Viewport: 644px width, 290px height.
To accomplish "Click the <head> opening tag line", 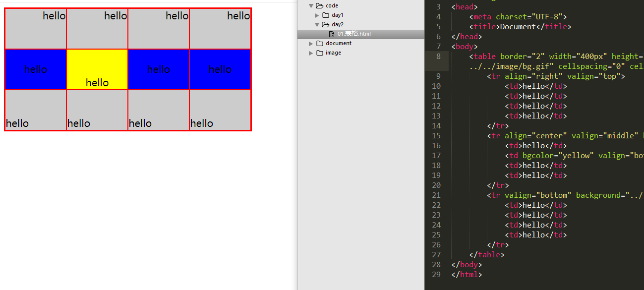I will click(465, 7).
